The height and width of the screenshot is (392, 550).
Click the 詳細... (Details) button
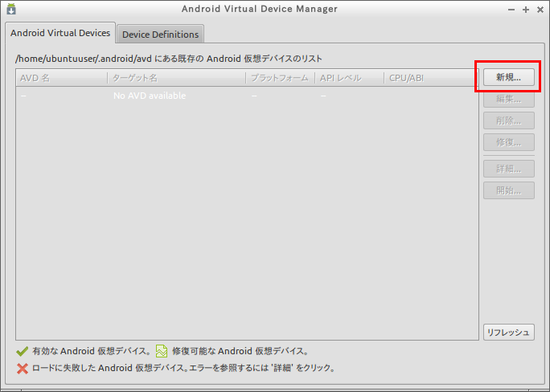509,169
